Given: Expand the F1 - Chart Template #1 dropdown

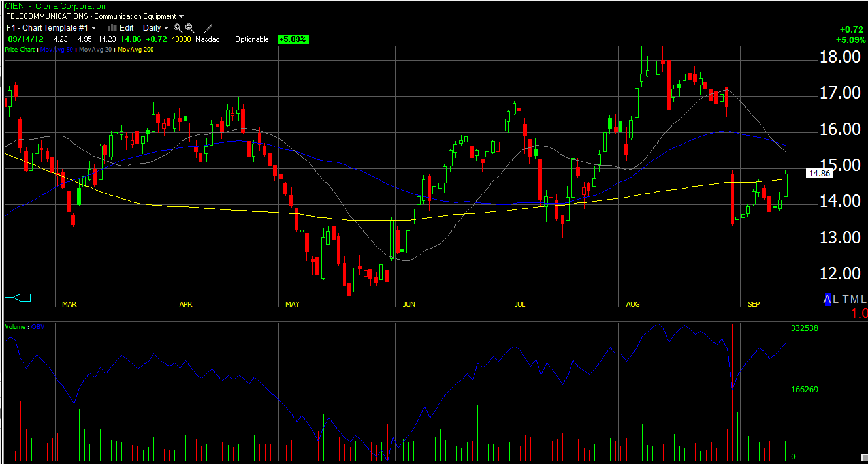Looking at the screenshot, I should [51, 28].
